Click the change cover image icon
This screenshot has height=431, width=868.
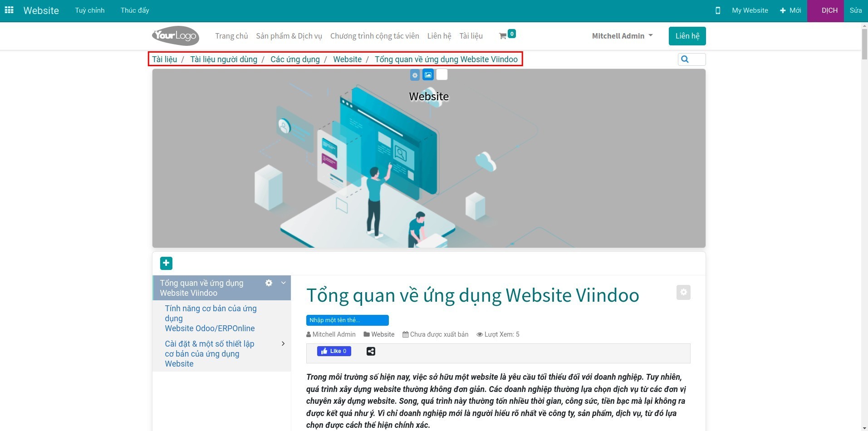(428, 74)
